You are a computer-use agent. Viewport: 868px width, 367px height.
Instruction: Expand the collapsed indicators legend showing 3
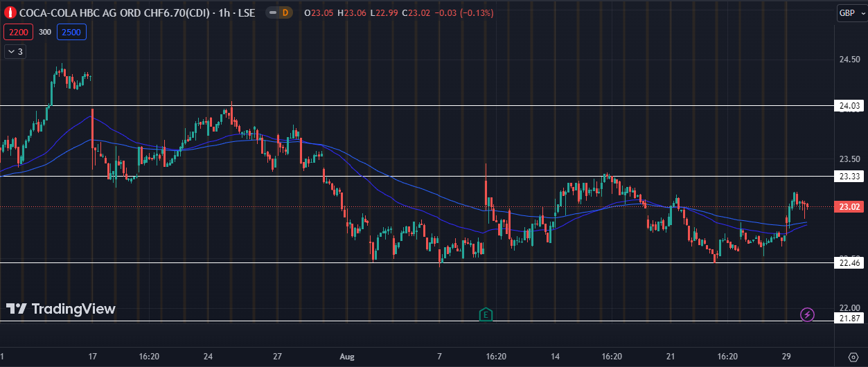(15, 52)
